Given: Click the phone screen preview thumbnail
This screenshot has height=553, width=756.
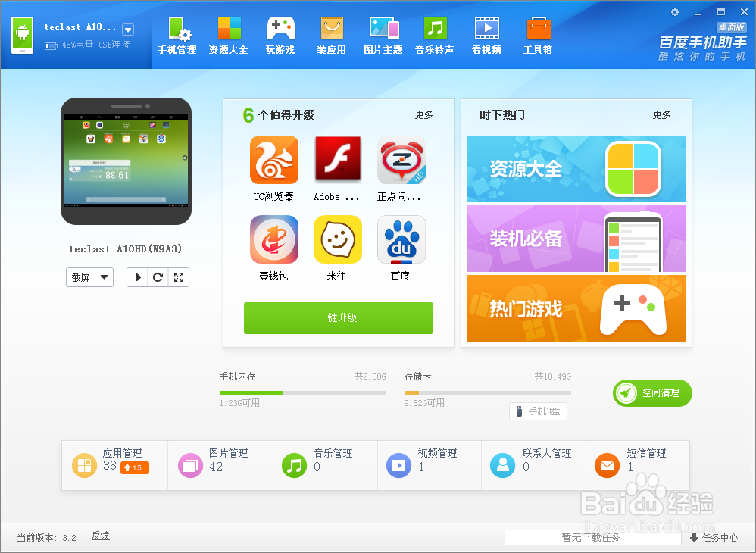Looking at the screenshot, I should click(127, 161).
